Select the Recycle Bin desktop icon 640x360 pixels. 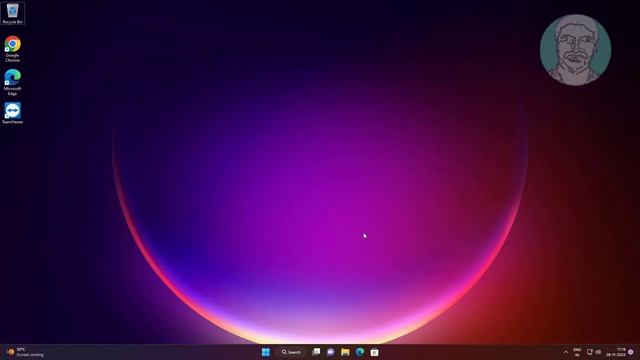[13, 13]
